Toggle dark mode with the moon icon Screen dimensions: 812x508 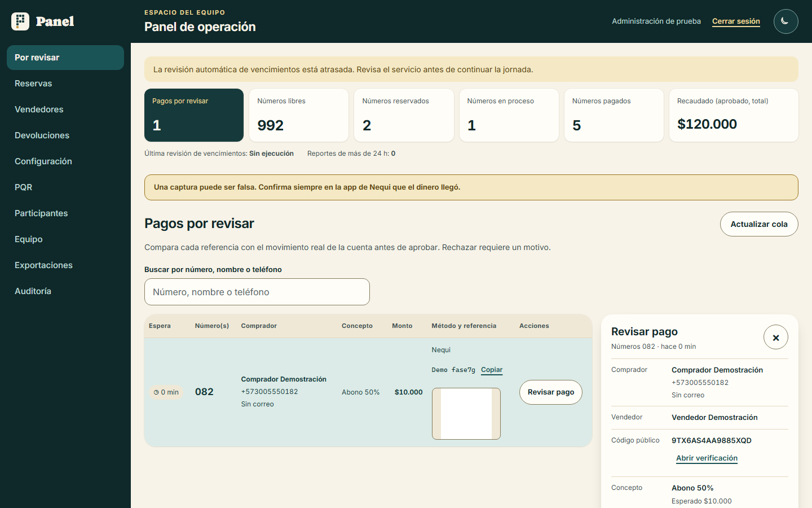click(785, 21)
